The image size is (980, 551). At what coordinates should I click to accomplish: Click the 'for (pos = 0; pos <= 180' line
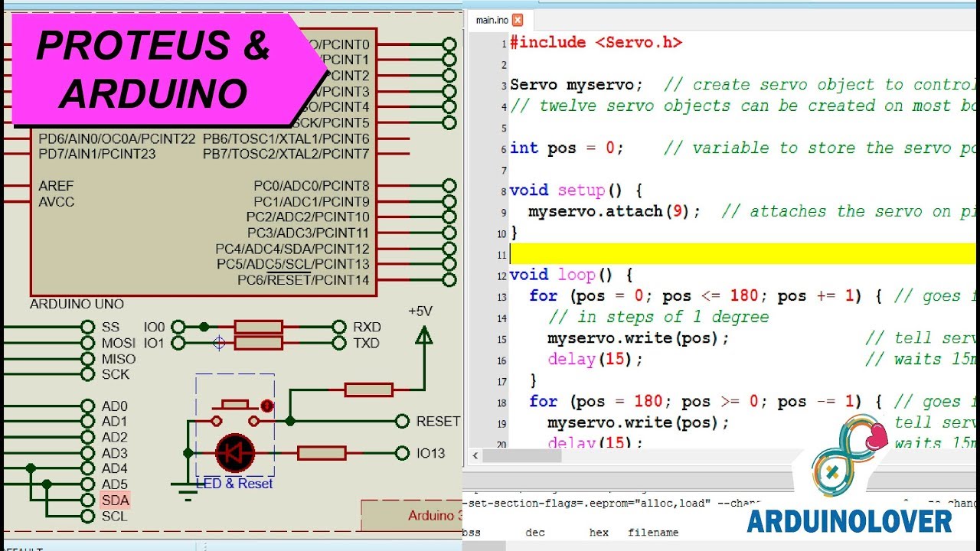[705, 296]
